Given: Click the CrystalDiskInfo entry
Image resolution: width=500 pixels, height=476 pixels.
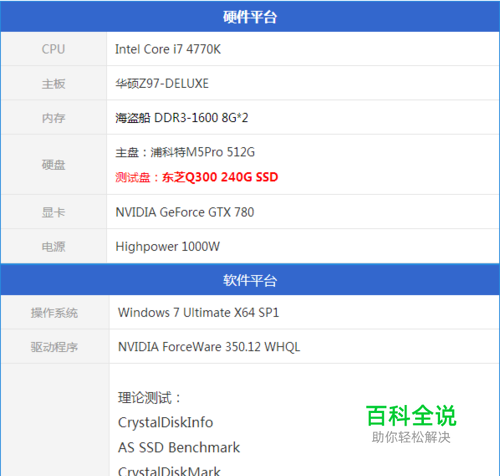Looking at the screenshot, I should point(165,423).
